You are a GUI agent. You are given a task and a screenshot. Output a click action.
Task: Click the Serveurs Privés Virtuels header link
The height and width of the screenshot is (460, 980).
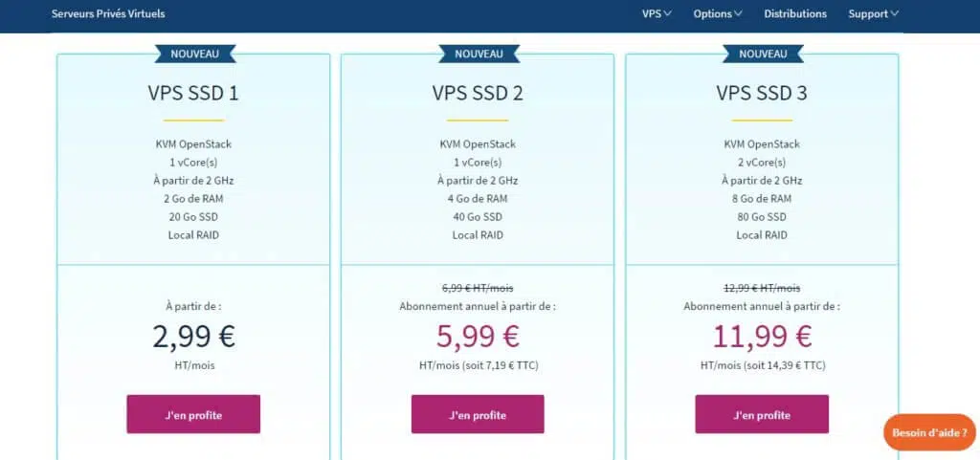108,14
